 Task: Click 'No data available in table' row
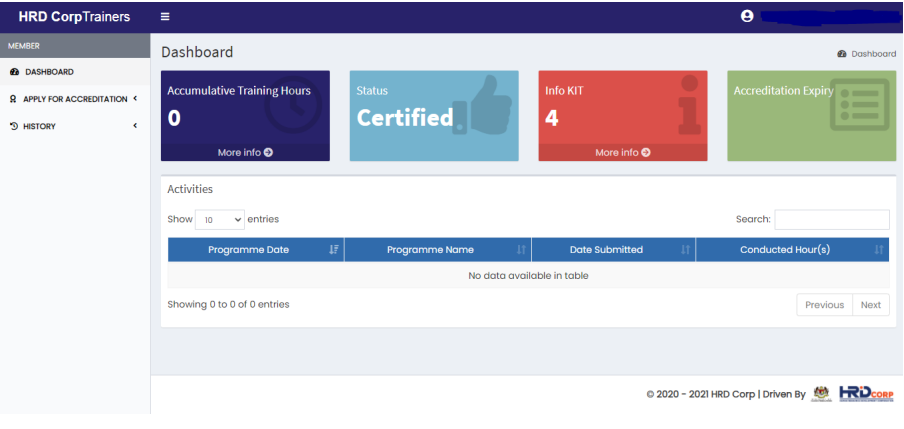528,276
